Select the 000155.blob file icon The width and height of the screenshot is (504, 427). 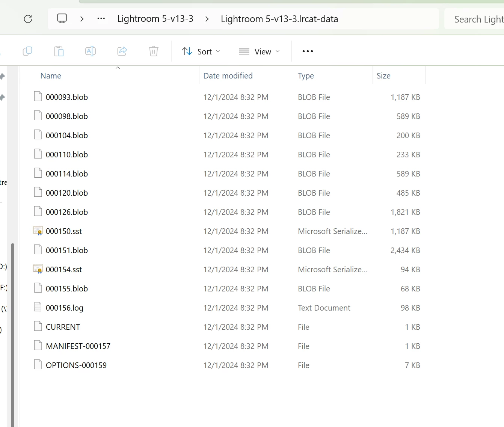pos(38,288)
